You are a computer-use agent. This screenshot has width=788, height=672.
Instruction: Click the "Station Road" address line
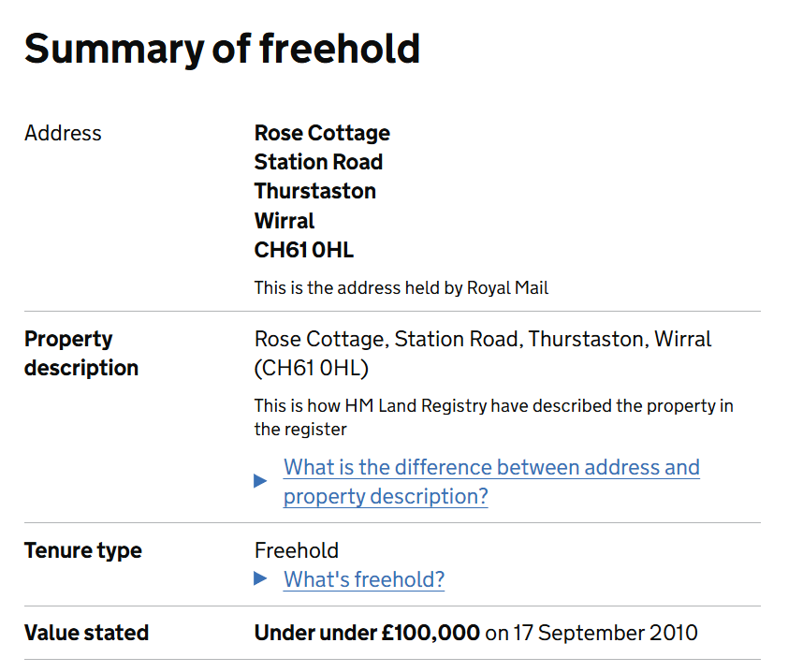[318, 162]
